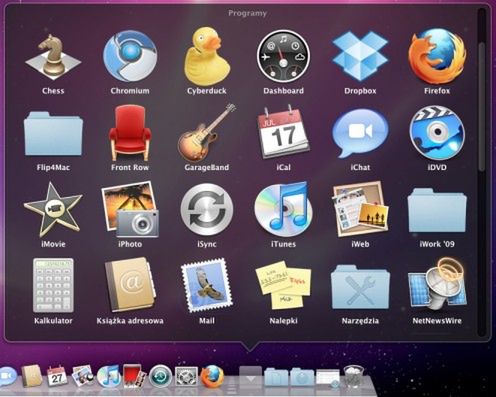Screen dimensions: 496x397
Task: Launch Nalepki sticky notes app
Action: point(283,285)
